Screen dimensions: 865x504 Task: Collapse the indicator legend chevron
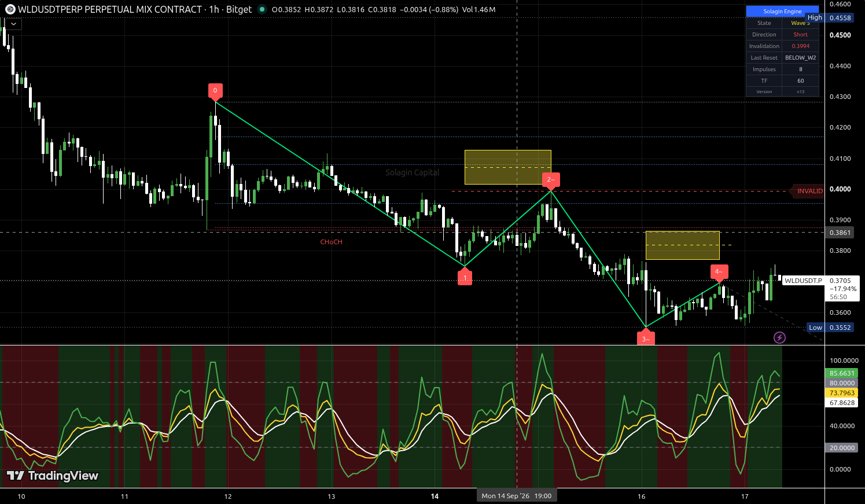[x=13, y=24]
